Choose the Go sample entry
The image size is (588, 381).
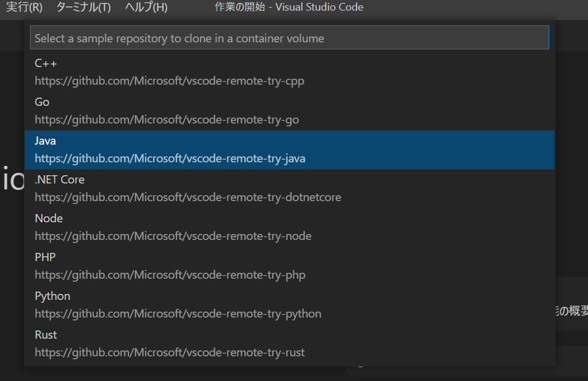(x=289, y=111)
